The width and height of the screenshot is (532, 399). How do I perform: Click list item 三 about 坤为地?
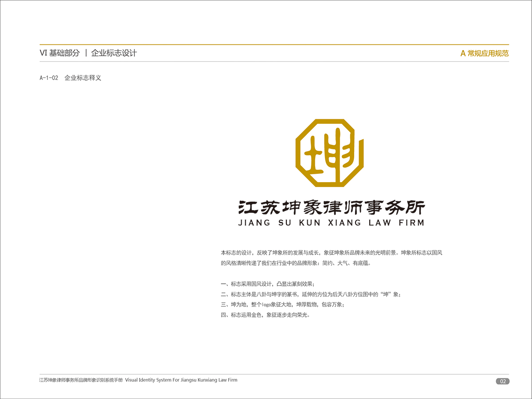click(x=282, y=305)
